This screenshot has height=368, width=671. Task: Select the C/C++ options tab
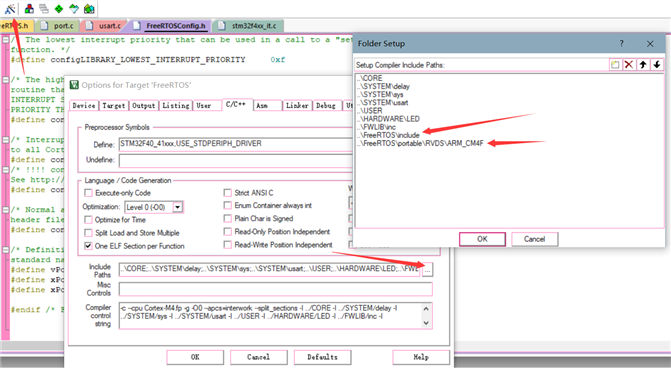point(237,104)
